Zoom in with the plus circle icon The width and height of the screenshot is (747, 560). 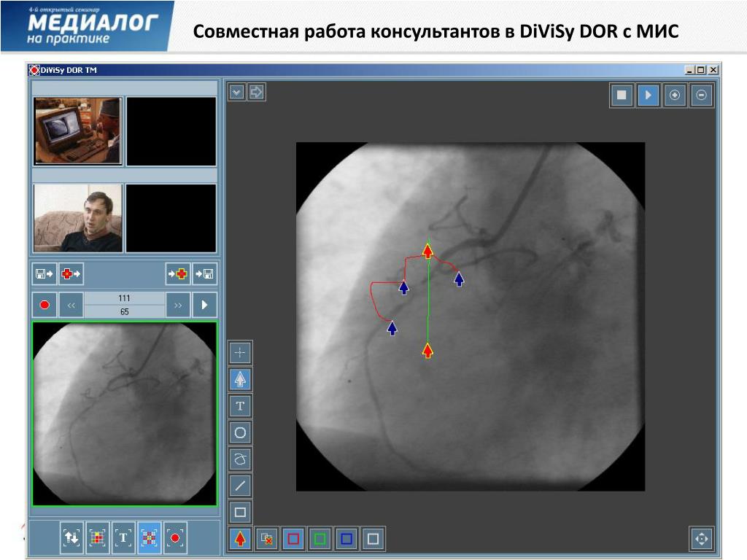tap(675, 95)
